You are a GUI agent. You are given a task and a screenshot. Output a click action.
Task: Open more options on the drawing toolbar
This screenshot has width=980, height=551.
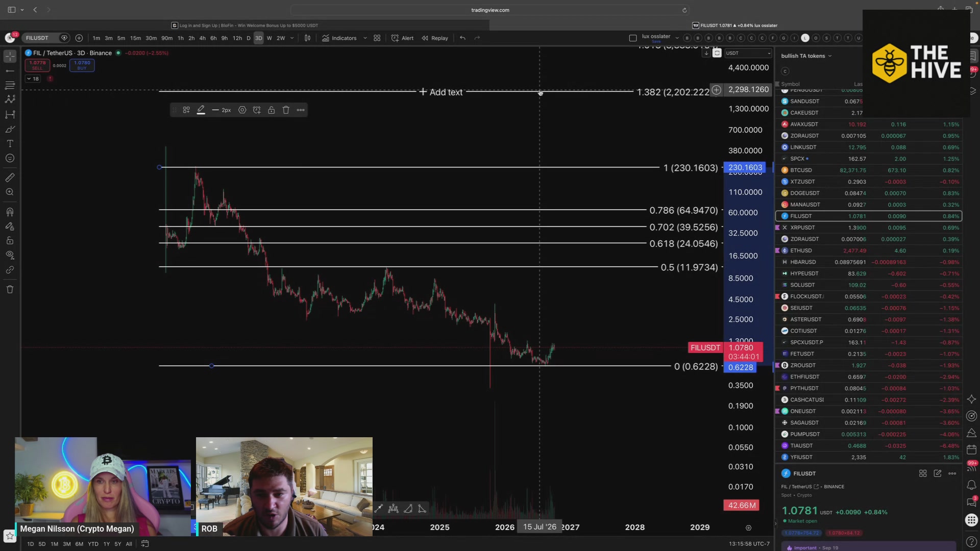pyautogui.click(x=301, y=110)
